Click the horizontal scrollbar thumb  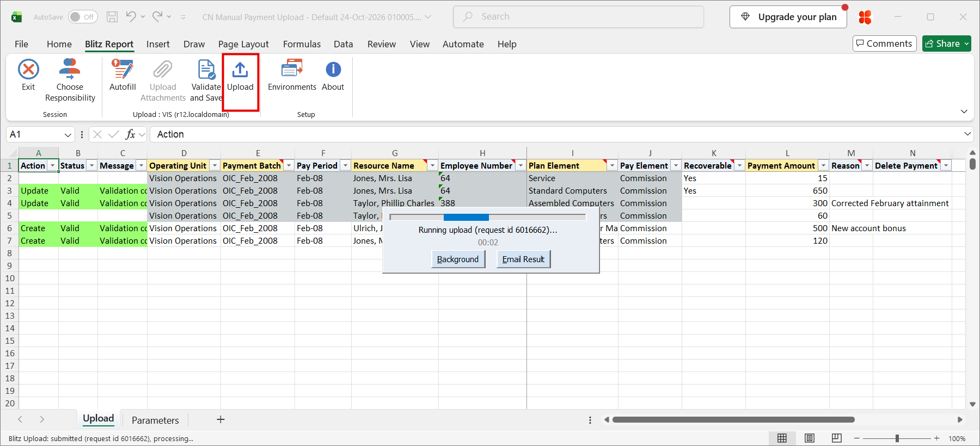tap(733, 419)
